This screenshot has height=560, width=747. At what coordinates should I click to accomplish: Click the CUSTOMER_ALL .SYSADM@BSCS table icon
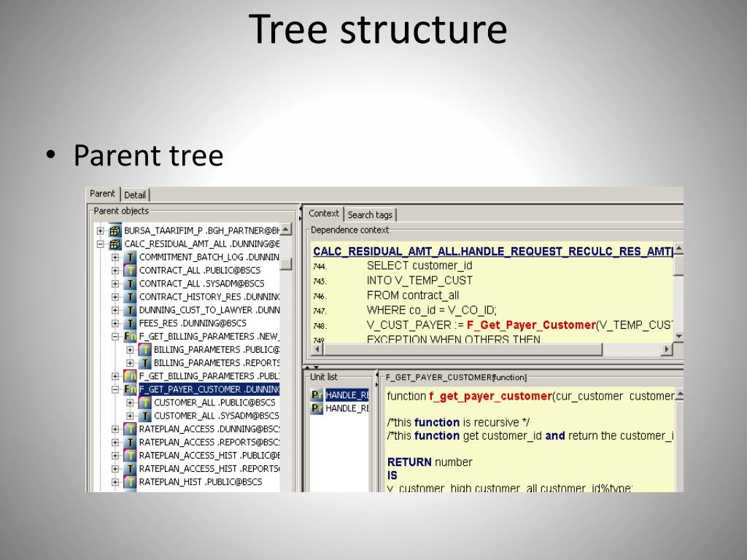click(145, 416)
